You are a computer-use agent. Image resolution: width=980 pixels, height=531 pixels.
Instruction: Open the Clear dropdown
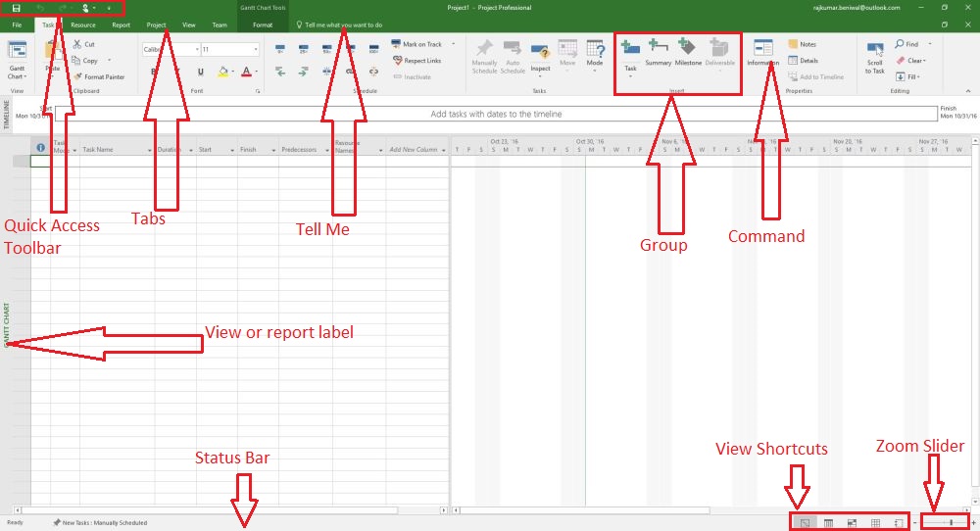click(911, 61)
